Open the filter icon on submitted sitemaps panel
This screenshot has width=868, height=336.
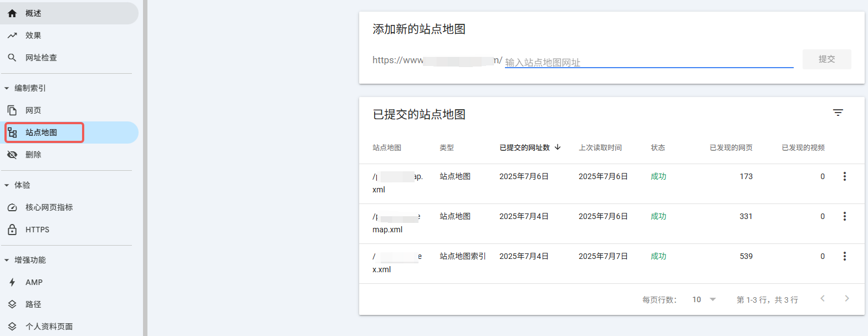[838, 113]
